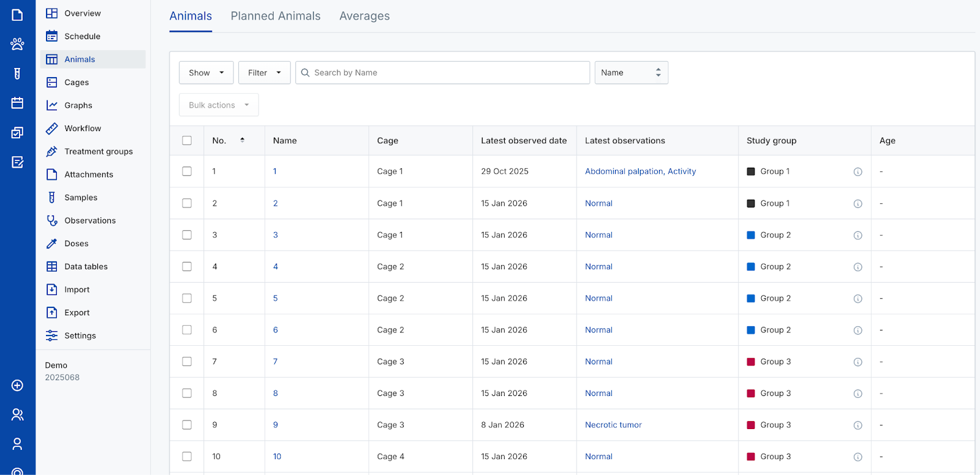Switch to the Planned Animals tab
The height and width of the screenshot is (475, 980).
pyautogui.click(x=275, y=17)
